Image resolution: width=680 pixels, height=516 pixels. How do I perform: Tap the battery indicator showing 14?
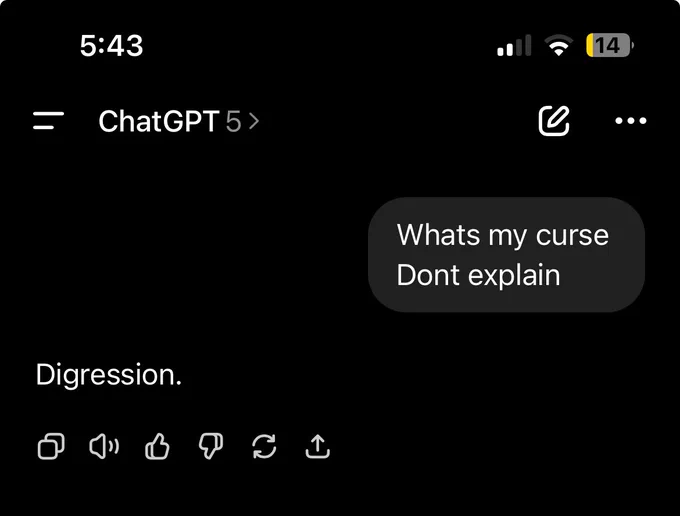pos(608,46)
